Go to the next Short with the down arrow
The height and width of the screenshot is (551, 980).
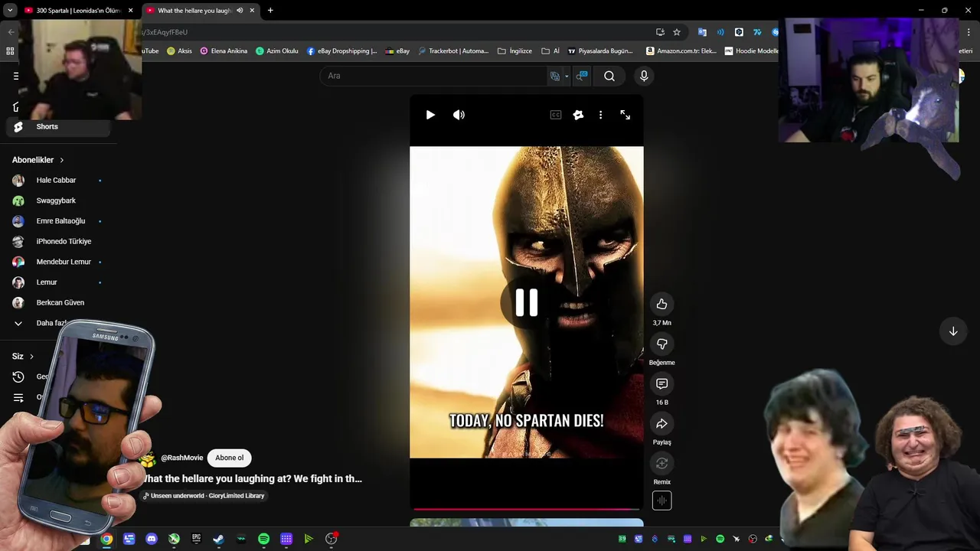pos(953,331)
